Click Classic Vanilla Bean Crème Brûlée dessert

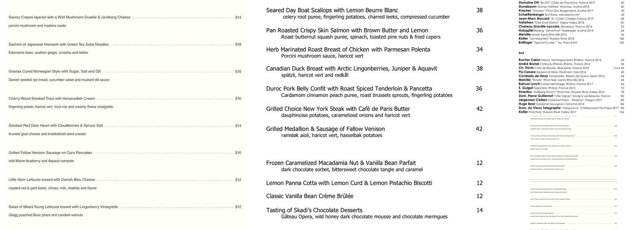310,196
